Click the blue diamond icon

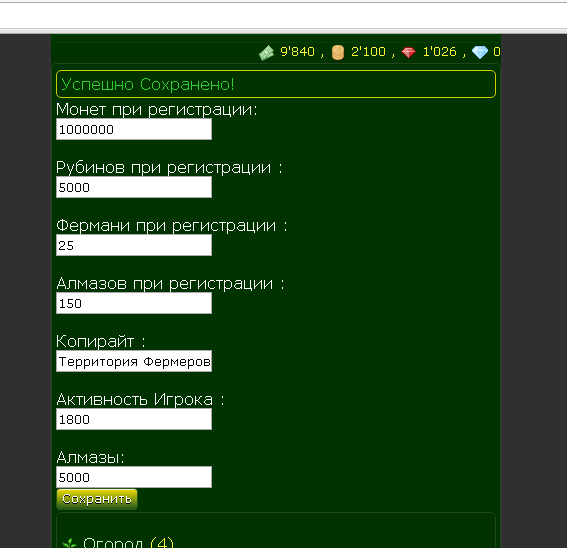[480, 52]
